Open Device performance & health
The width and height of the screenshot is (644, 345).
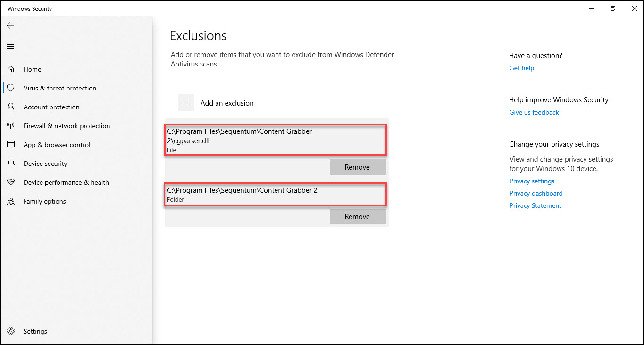tap(66, 182)
